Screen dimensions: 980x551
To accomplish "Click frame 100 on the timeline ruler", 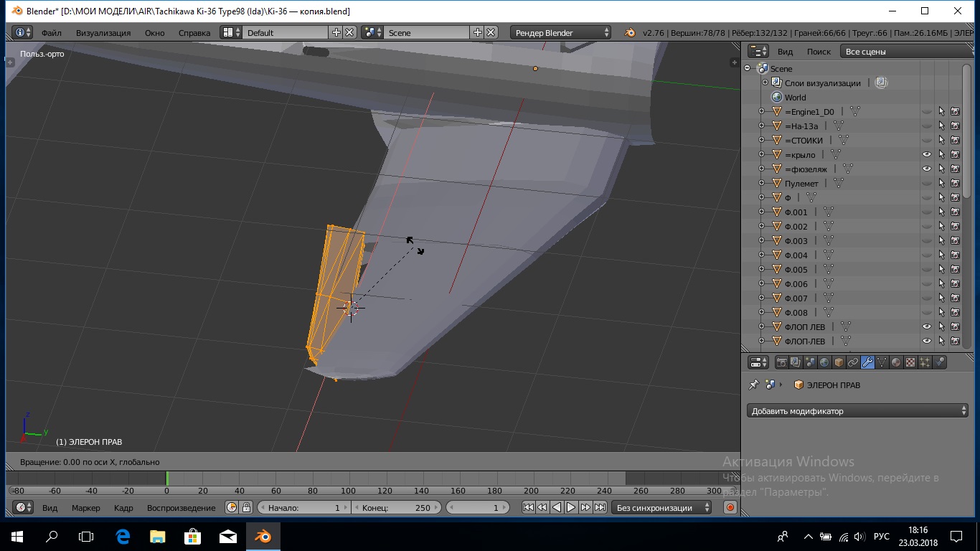I will pyautogui.click(x=349, y=491).
